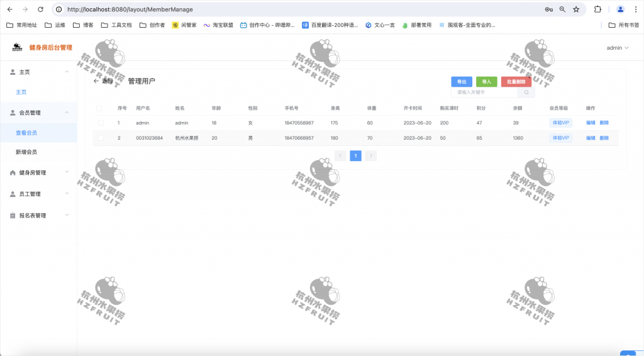Viewport: 644px width, 356px height.
Task: Open 百度翻译 bookmark
Action: click(330, 25)
